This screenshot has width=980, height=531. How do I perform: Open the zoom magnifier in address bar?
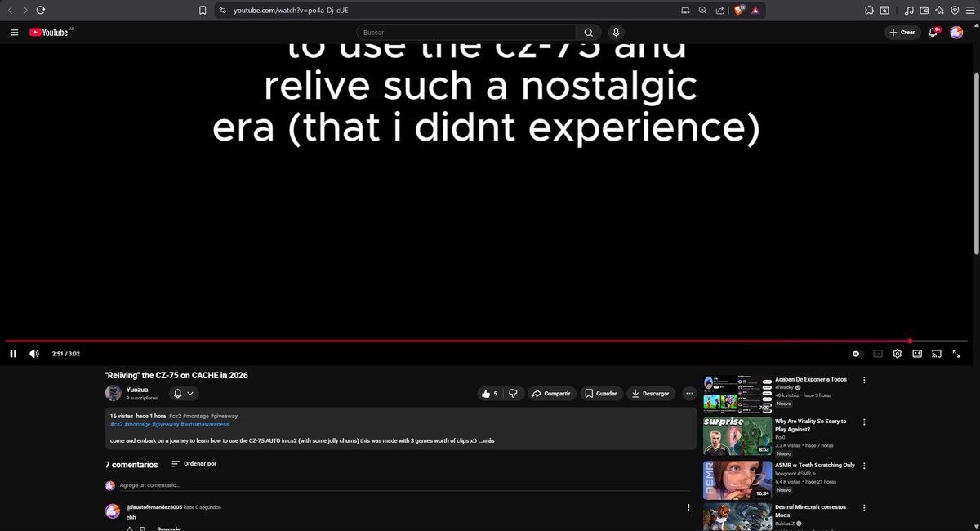(702, 11)
